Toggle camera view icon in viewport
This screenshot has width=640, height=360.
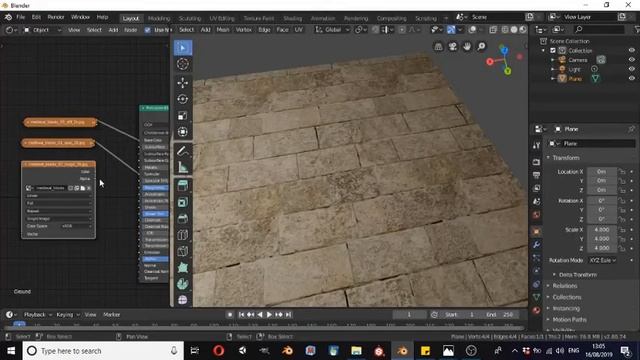pos(453,47)
